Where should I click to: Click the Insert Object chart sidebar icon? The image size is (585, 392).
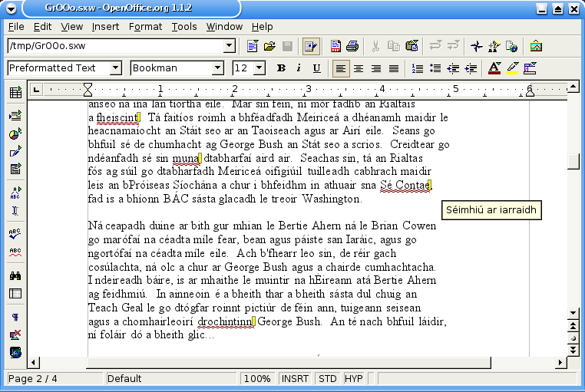(x=15, y=133)
